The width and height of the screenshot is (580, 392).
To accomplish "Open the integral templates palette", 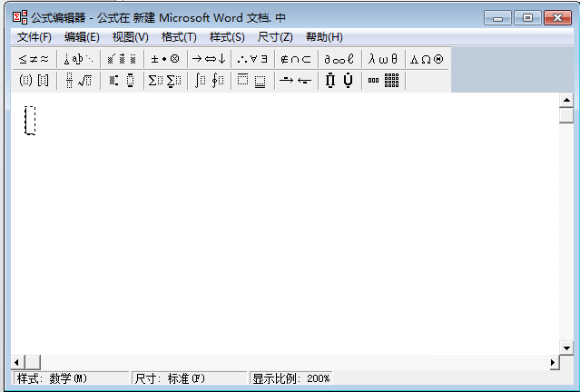I will click(x=208, y=81).
